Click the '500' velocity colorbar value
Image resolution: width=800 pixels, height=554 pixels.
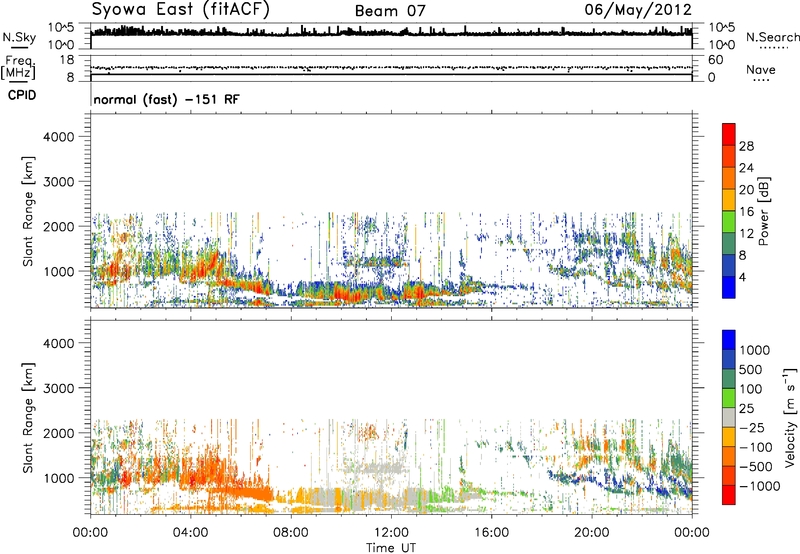pyautogui.click(x=751, y=369)
